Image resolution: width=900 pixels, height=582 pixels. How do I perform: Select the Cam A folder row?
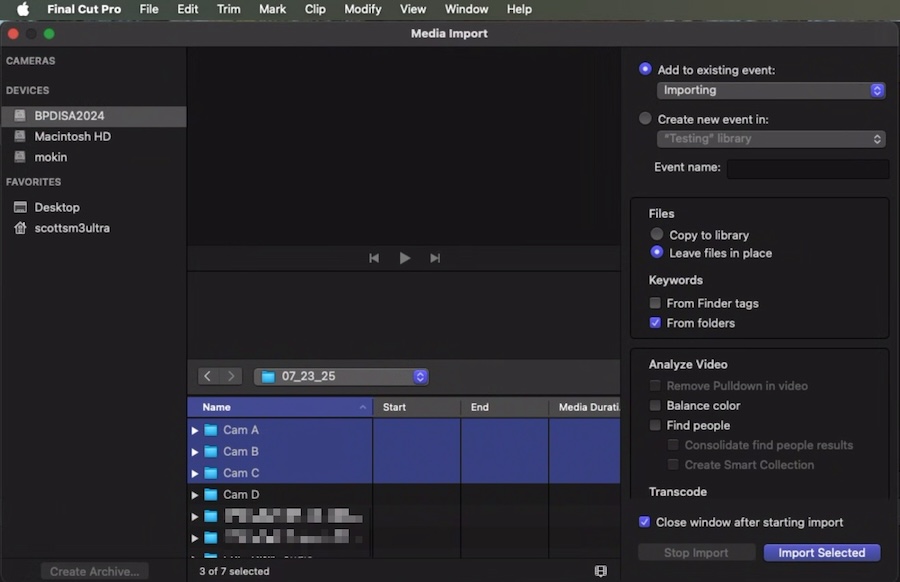(404, 430)
